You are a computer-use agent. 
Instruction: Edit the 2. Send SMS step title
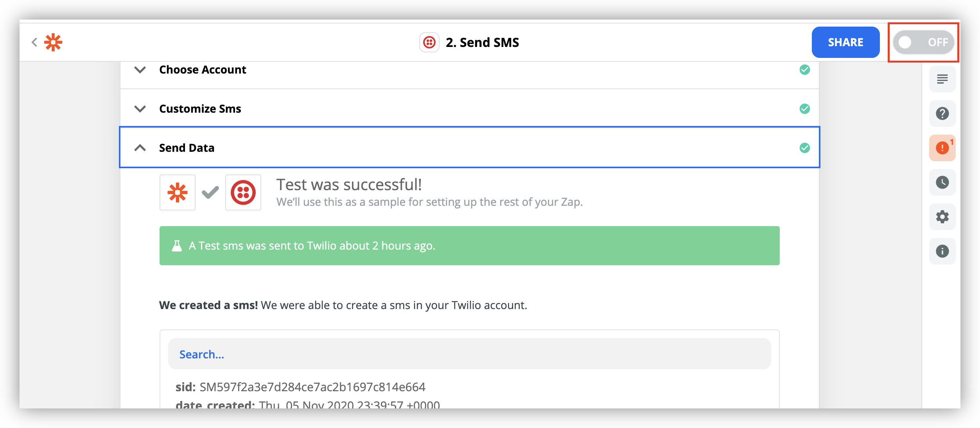tap(482, 42)
